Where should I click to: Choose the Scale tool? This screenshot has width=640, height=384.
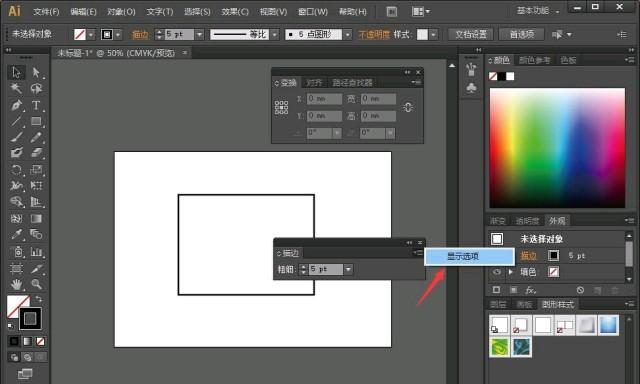(36, 169)
